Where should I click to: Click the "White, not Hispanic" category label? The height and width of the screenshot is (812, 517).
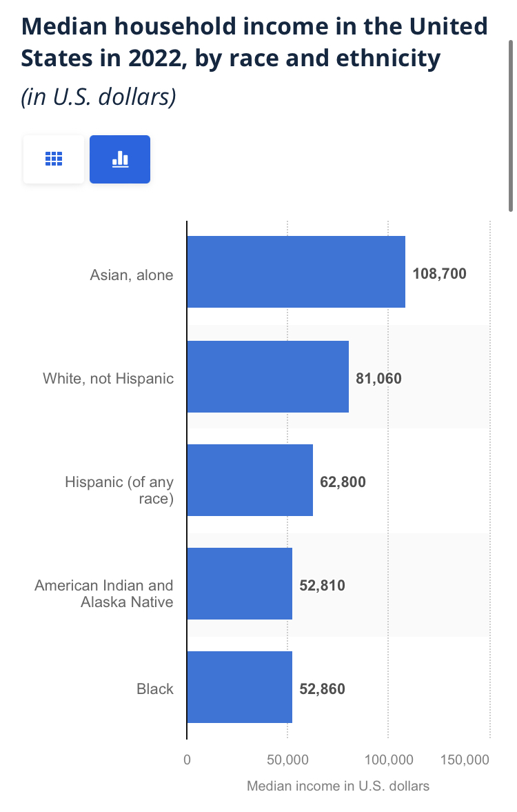[x=108, y=378]
